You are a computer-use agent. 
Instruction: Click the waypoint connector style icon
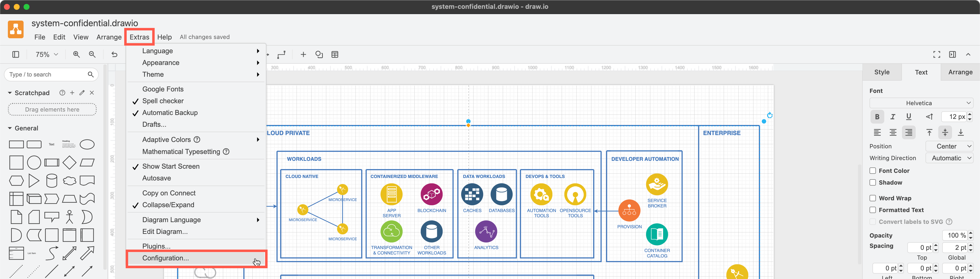pyautogui.click(x=281, y=54)
